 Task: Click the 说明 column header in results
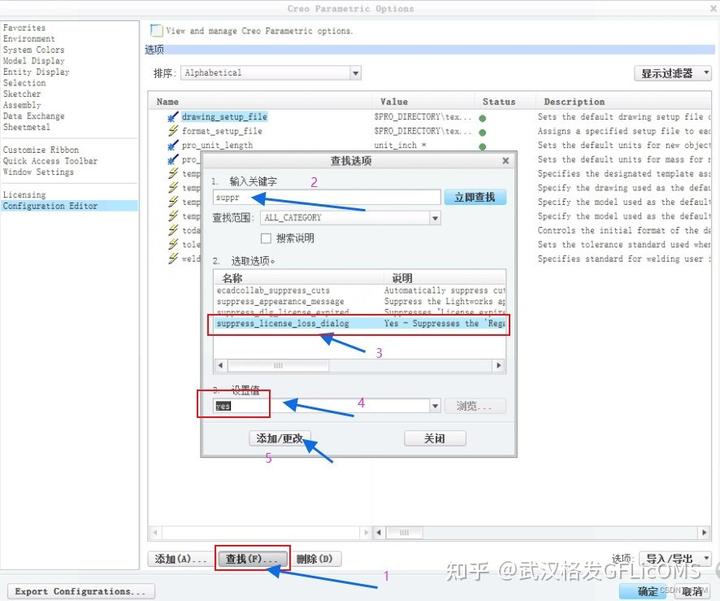[x=402, y=278]
